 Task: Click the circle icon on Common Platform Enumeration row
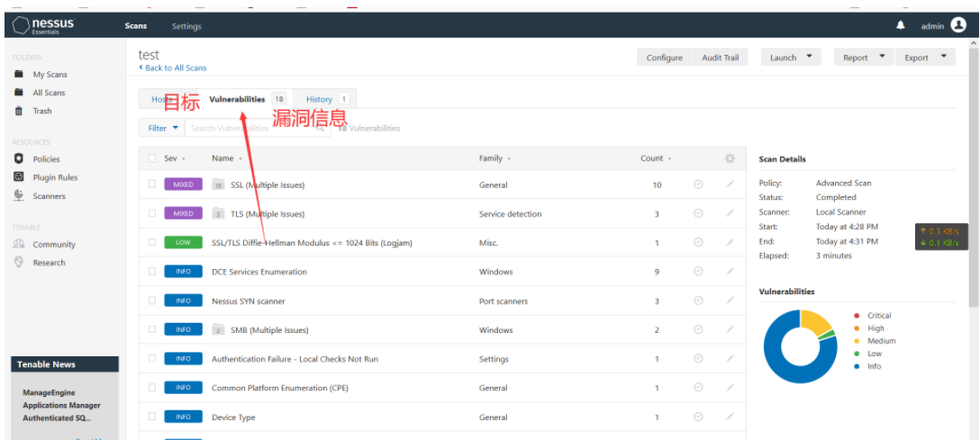[699, 388]
